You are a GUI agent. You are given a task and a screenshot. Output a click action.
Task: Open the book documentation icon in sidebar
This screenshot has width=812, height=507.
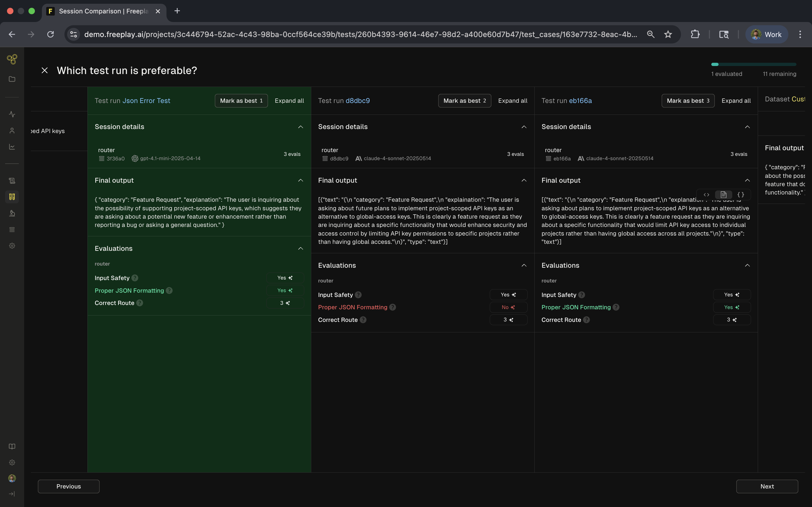click(x=12, y=446)
